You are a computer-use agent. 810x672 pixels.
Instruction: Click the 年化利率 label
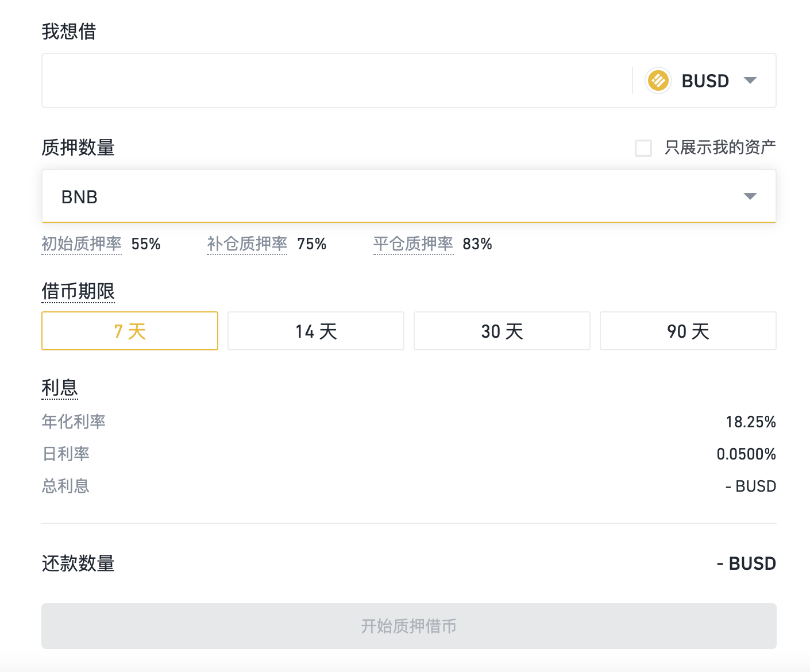74,422
